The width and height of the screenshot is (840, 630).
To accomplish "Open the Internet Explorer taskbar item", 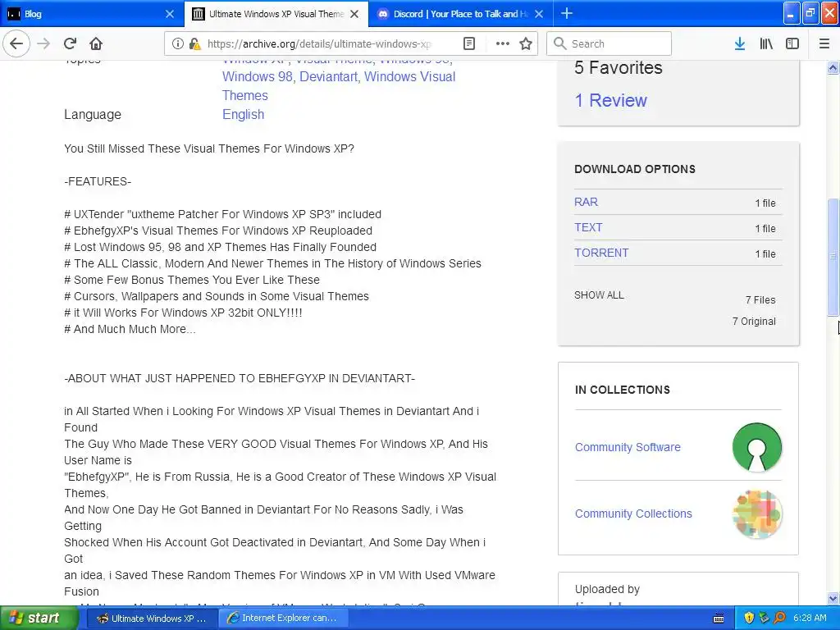I will click(283, 618).
